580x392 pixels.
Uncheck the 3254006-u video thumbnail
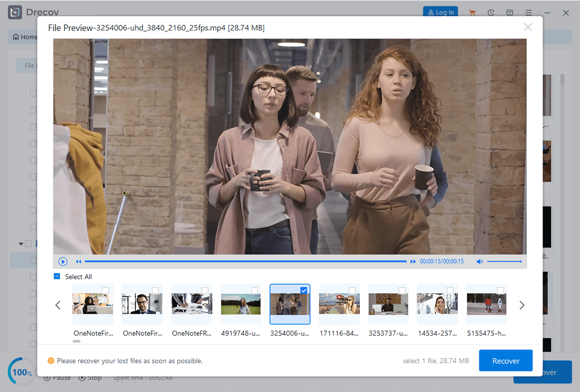coord(304,290)
